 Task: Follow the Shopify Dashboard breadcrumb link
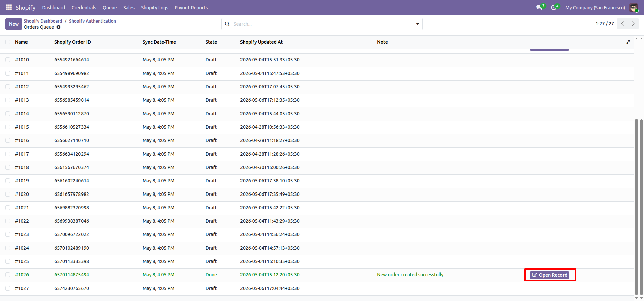[43, 21]
